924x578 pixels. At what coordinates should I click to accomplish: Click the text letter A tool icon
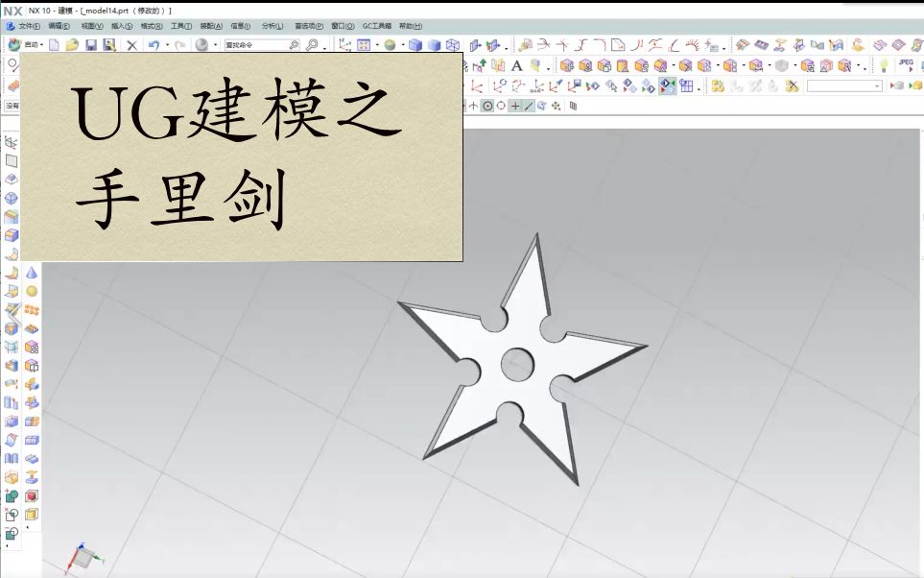516,66
